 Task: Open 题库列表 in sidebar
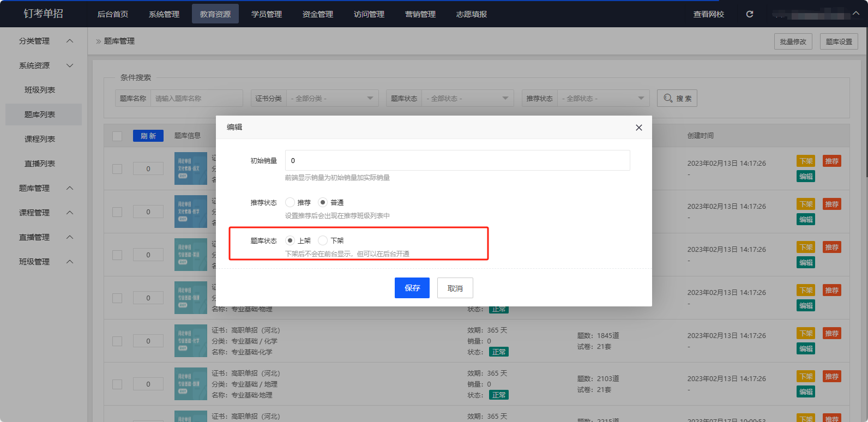(x=44, y=114)
